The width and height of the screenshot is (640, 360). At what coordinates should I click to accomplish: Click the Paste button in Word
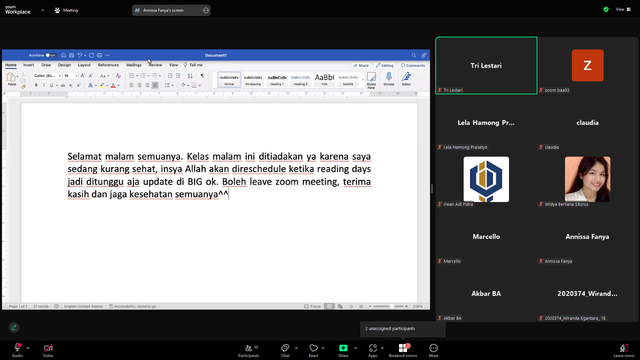point(11,79)
